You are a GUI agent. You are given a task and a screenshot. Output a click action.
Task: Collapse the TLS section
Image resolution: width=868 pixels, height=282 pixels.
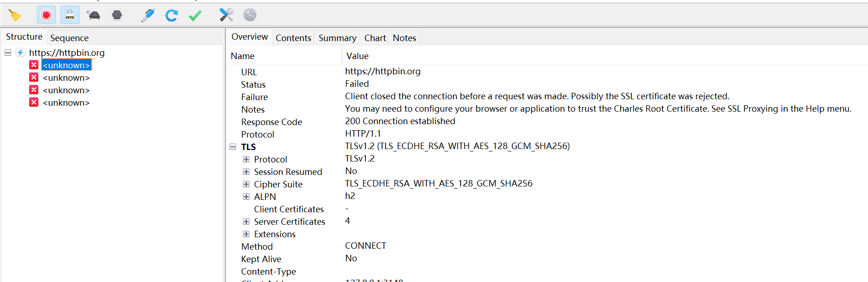(233, 147)
